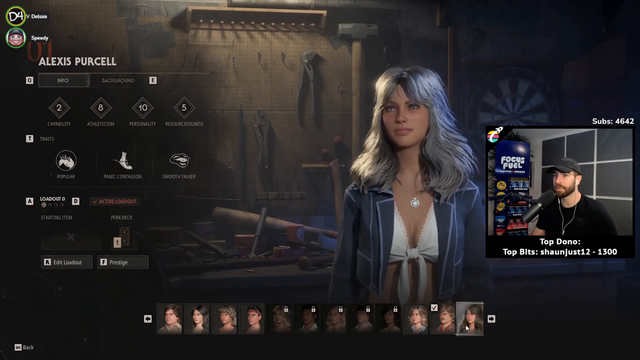
Task: Select the portrait with red headband
Action: [252, 319]
